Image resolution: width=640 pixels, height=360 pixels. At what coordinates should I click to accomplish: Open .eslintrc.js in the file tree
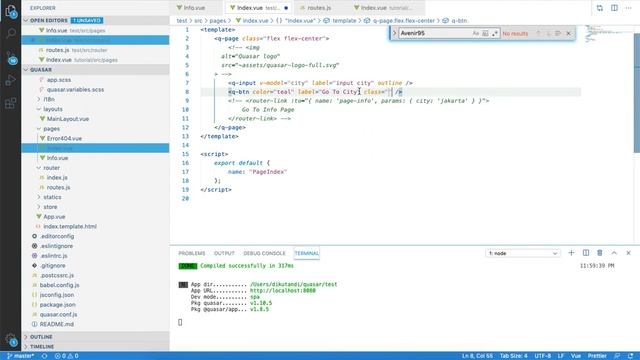pos(53,256)
